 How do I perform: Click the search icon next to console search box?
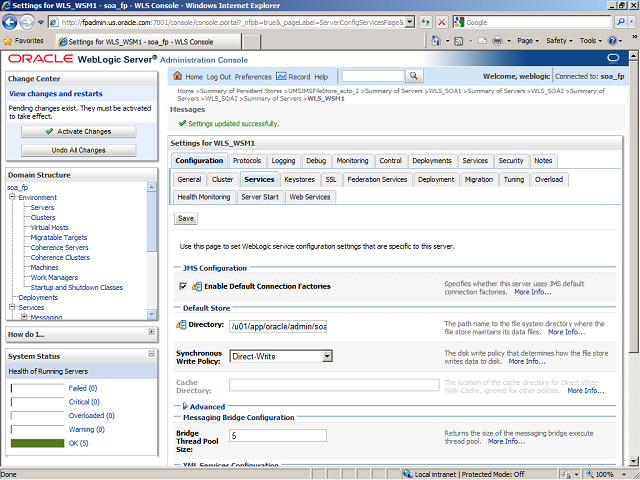click(415, 77)
